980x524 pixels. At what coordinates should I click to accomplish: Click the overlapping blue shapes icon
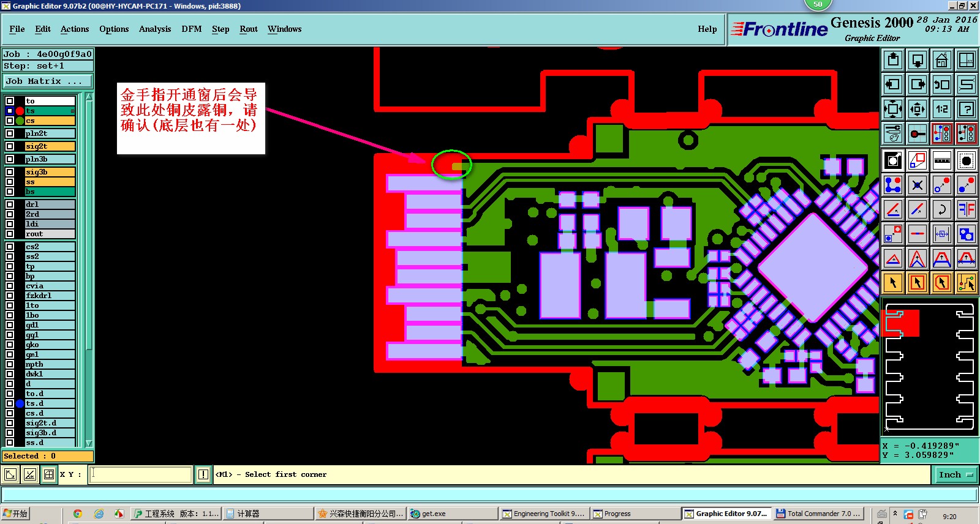pos(967,234)
